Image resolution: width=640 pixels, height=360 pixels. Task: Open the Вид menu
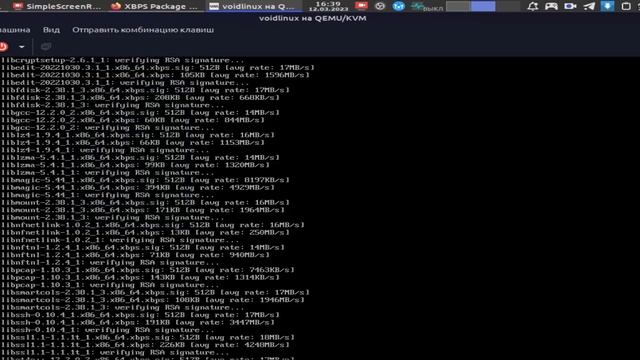[x=51, y=30]
